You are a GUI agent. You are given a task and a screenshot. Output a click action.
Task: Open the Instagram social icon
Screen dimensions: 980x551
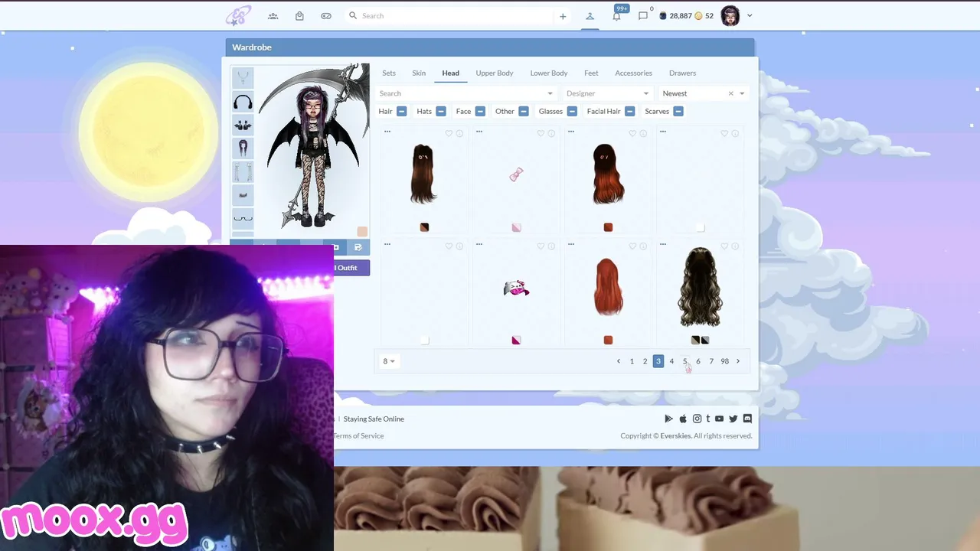(x=697, y=419)
